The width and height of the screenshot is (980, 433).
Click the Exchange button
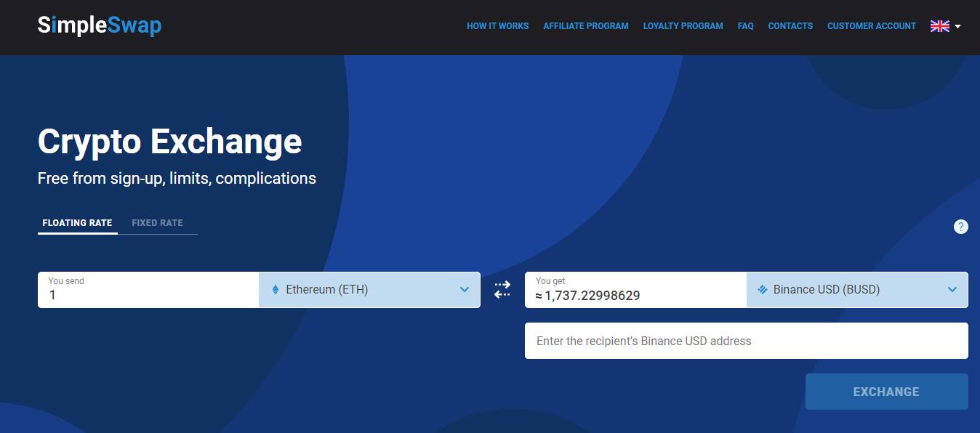[886, 392]
